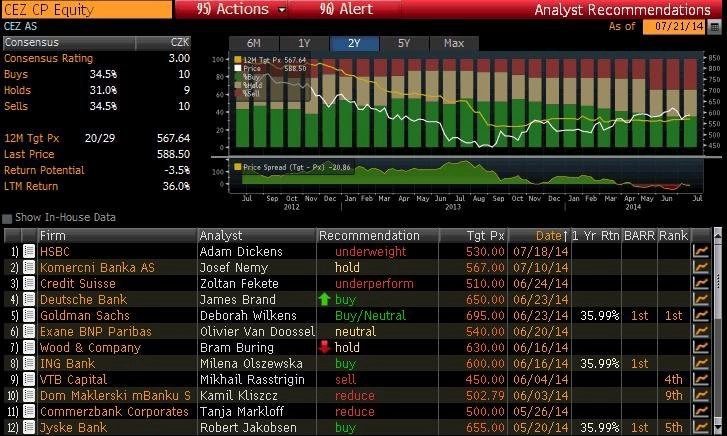Select the 2Y chart range tab
The width and height of the screenshot is (727, 436).
pos(354,43)
